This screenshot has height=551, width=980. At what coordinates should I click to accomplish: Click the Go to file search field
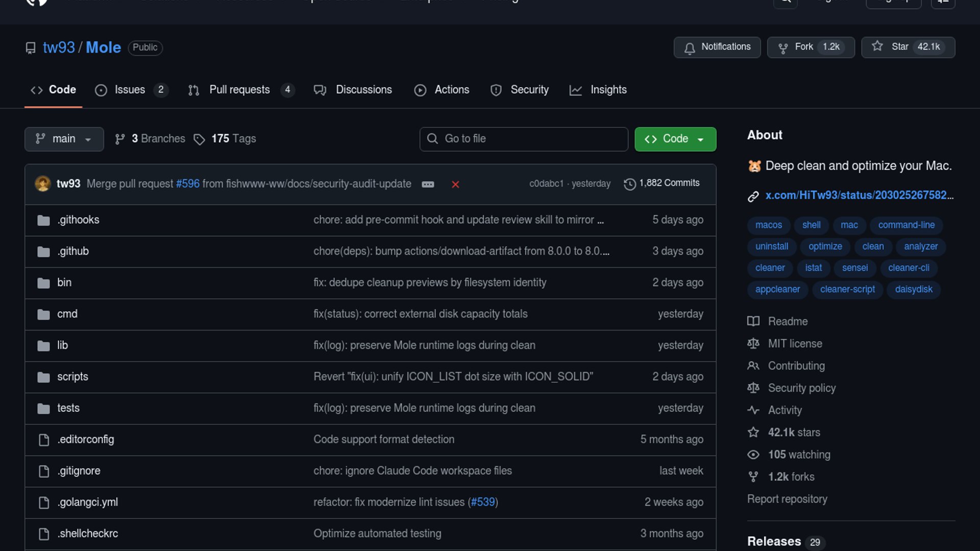[524, 139]
